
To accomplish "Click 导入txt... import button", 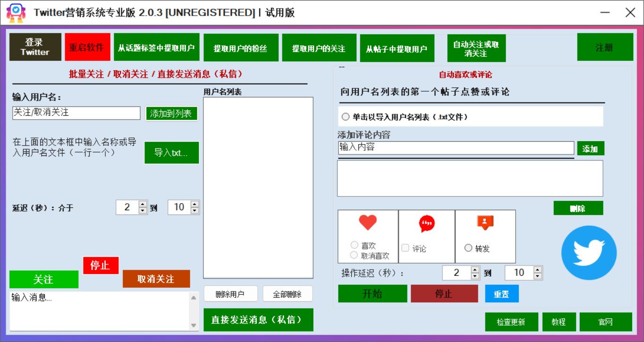I will click(x=172, y=153).
